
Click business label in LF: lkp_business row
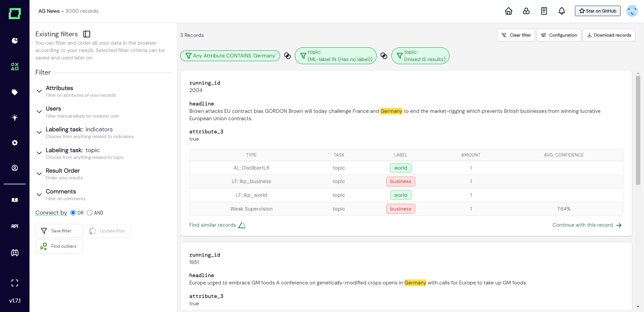[401, 181]
